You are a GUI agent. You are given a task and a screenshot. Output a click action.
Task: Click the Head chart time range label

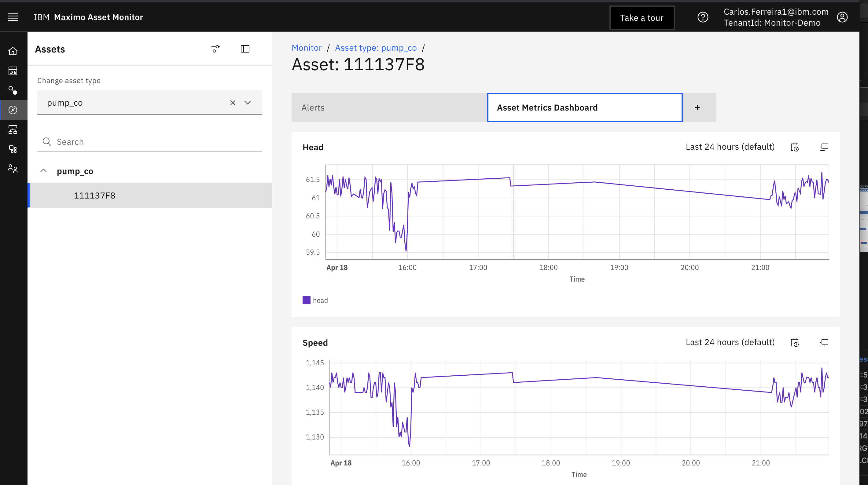[x=730, y=147]
